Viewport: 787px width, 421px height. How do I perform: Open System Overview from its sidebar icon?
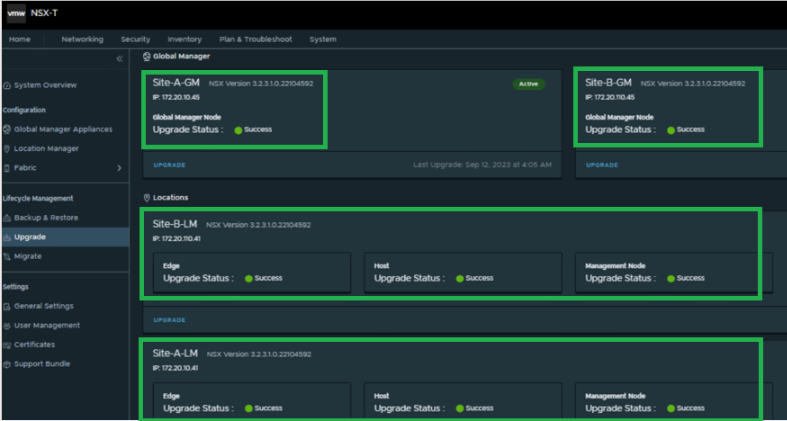click(x=7, y=85)
